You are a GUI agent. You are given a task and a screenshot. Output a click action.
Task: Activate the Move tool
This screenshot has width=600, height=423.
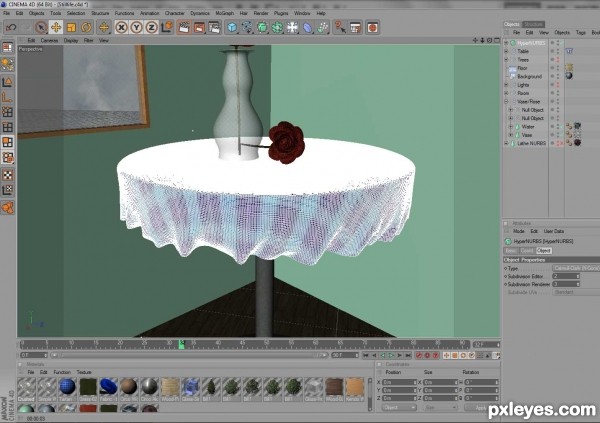(x=56, y=28)
